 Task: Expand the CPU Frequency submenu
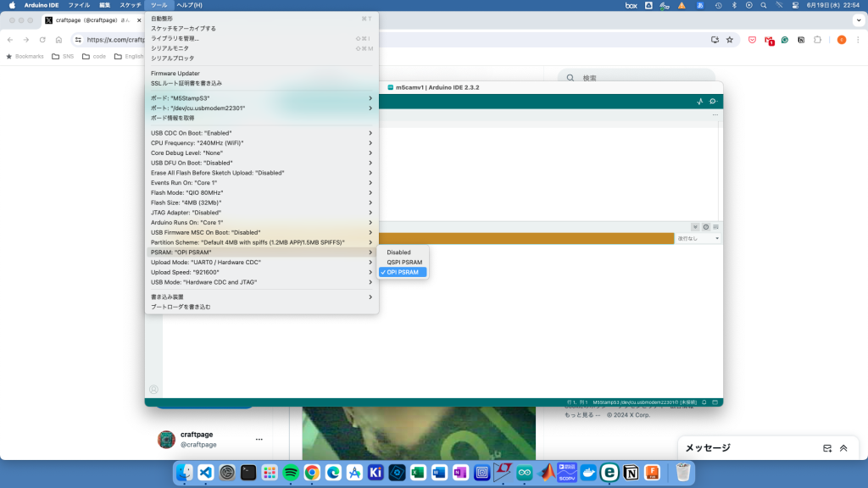point(262,143)
